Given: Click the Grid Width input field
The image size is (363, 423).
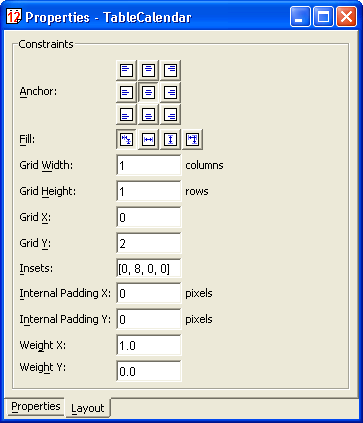Looking at the screenshot, I should coord(149,165).
